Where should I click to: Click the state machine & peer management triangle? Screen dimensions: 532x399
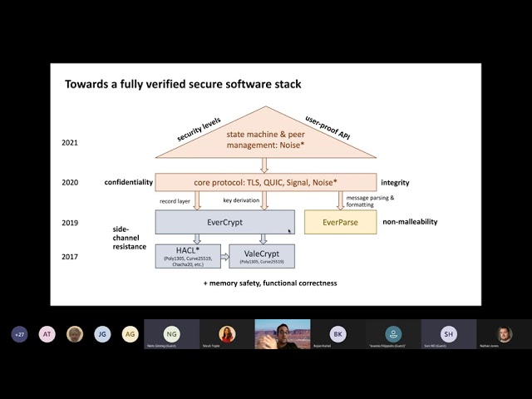[265, 139]
